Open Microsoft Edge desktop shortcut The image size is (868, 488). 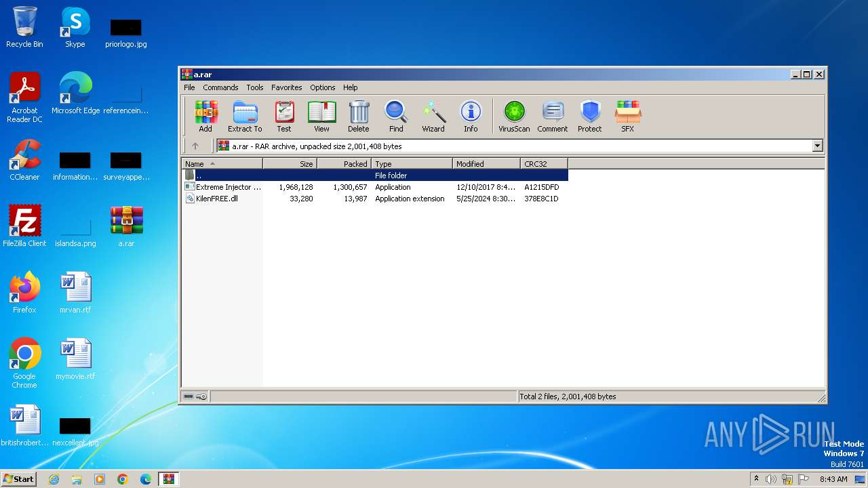tap(75, 94)
